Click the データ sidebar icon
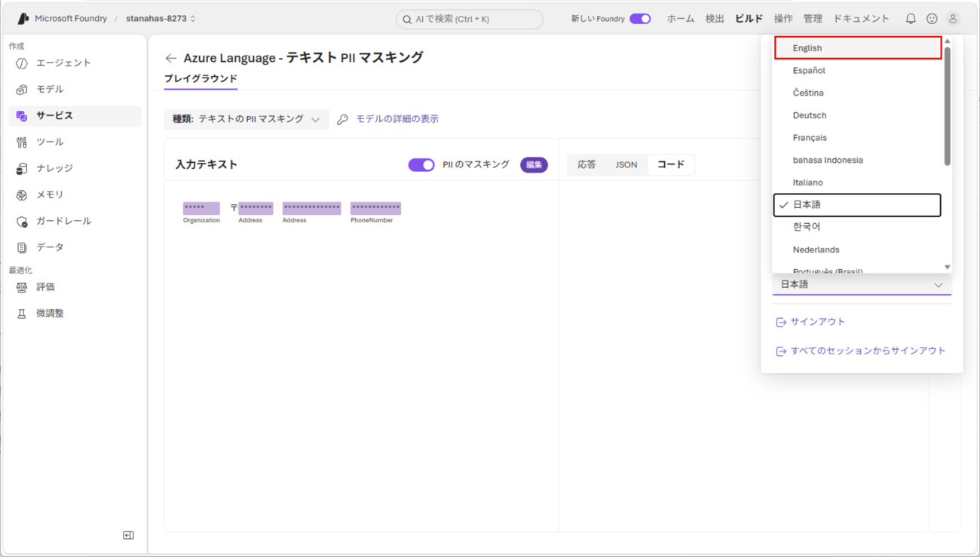This screenshot has height=557, width=980. coord(22,248)
